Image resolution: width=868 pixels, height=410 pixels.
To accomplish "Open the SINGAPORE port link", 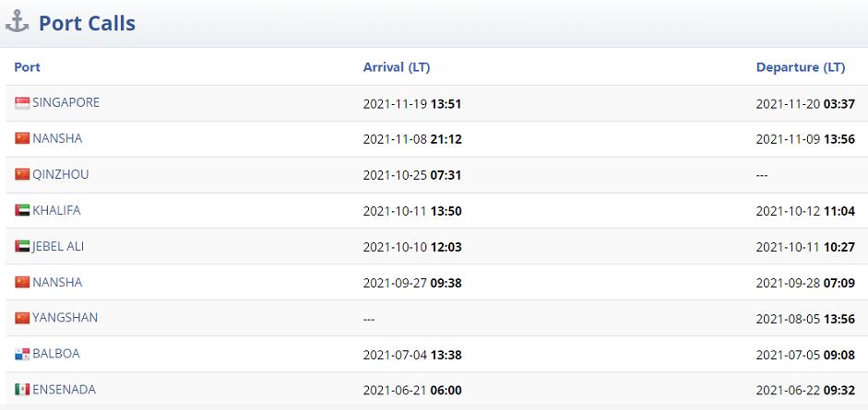I will (x=65, y=102).
